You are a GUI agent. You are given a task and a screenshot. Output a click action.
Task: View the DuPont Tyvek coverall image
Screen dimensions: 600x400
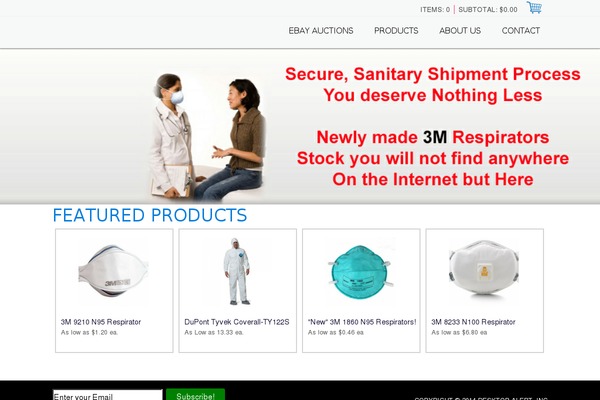(x=237, y=271)
